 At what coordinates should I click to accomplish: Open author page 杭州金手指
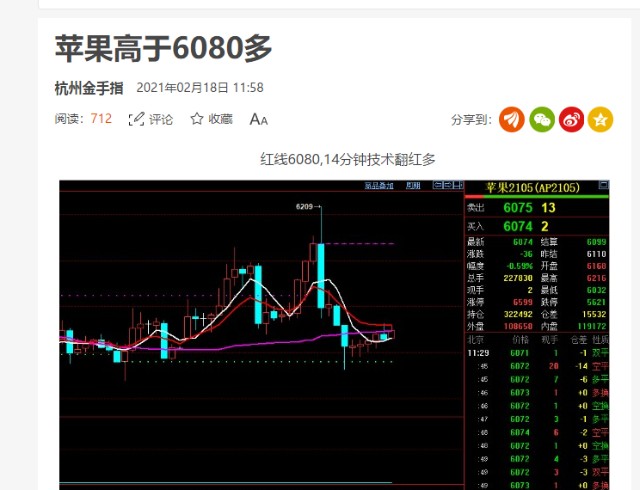[x=89, y=88]
